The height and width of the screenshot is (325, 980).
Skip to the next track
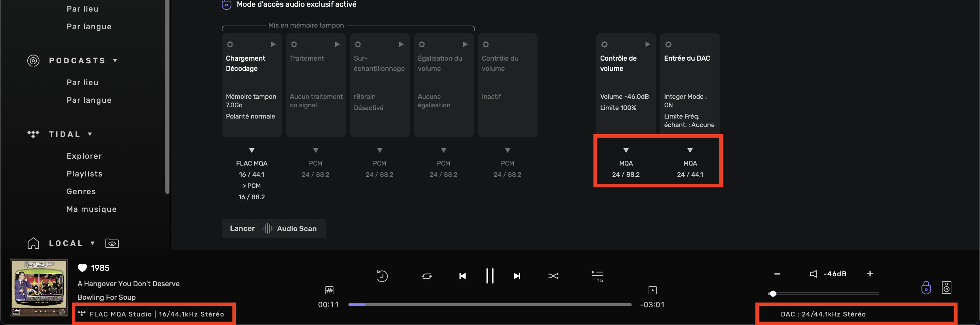517,276
